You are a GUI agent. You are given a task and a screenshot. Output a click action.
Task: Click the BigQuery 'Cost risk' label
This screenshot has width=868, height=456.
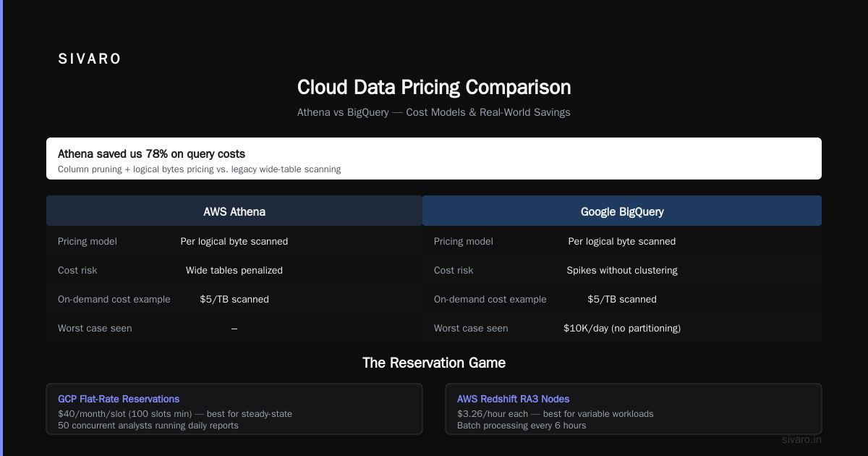[x=454, y=270]
